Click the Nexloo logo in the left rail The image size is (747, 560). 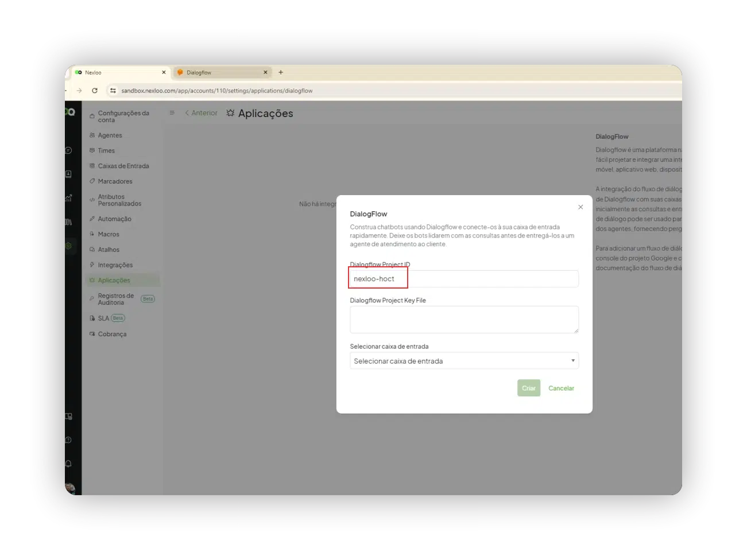(x=70, y=112)
